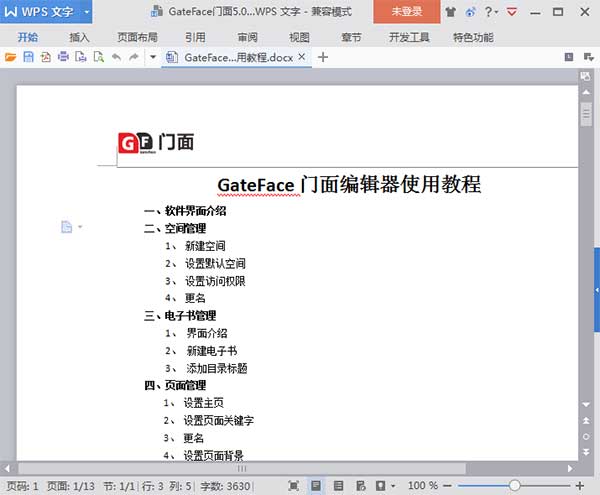The width and height of the screenshot is (600, 495).
Task: Click the Undo arrow icon
Action: pyautogui.click(x=116, y=57)
